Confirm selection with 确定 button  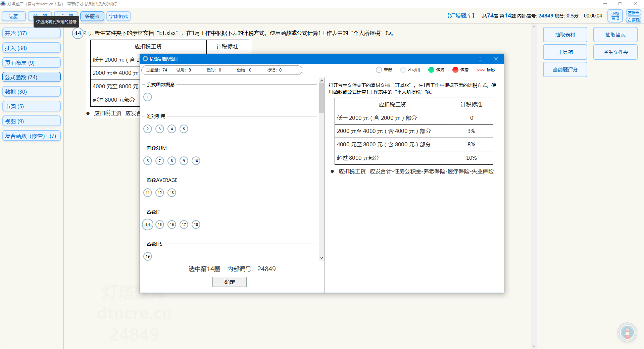[x=230, y=282]
